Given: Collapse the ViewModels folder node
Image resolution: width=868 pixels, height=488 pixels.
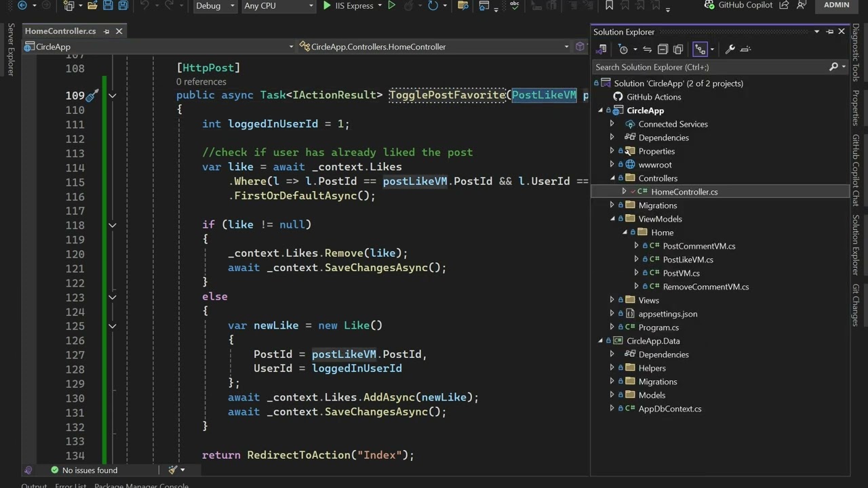Looking at the screenshot, I should coord(612,219).
